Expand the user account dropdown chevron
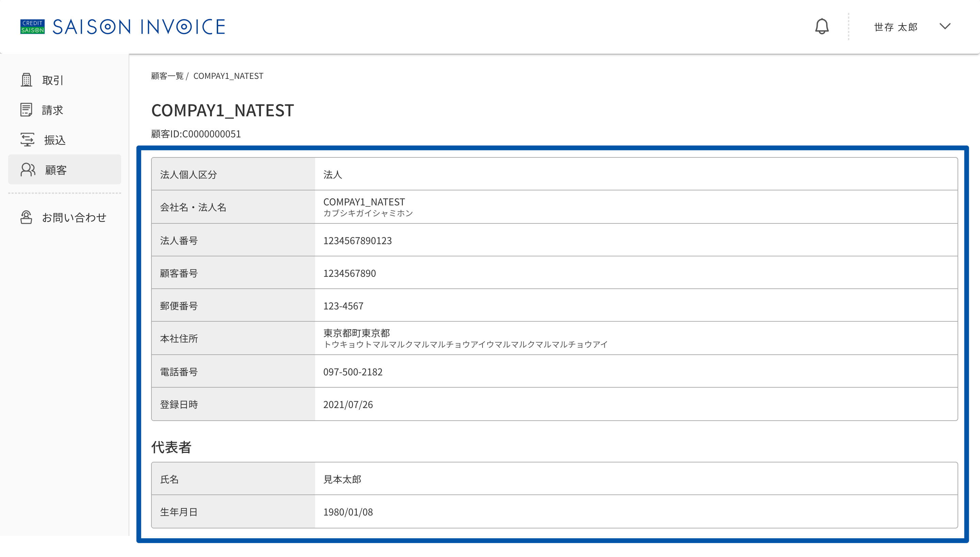980x557 pixels. point(945,27)
